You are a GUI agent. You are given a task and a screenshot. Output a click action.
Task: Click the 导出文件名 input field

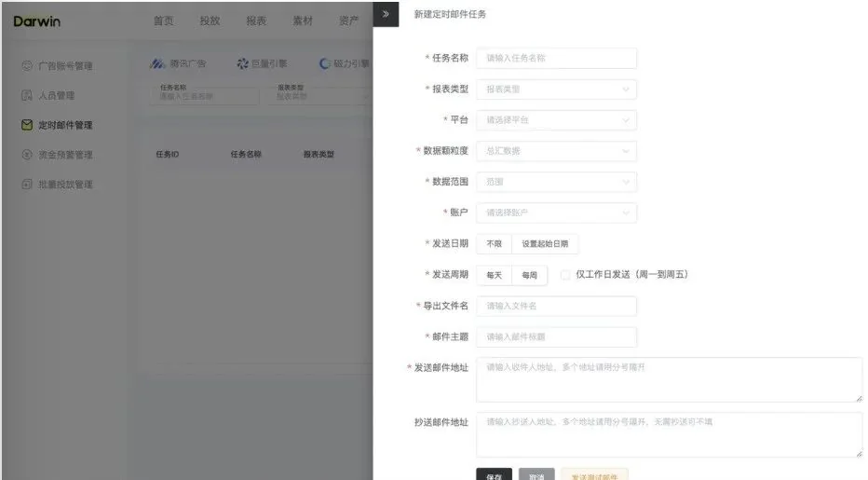pyautogui.click(x=556, y=306)
